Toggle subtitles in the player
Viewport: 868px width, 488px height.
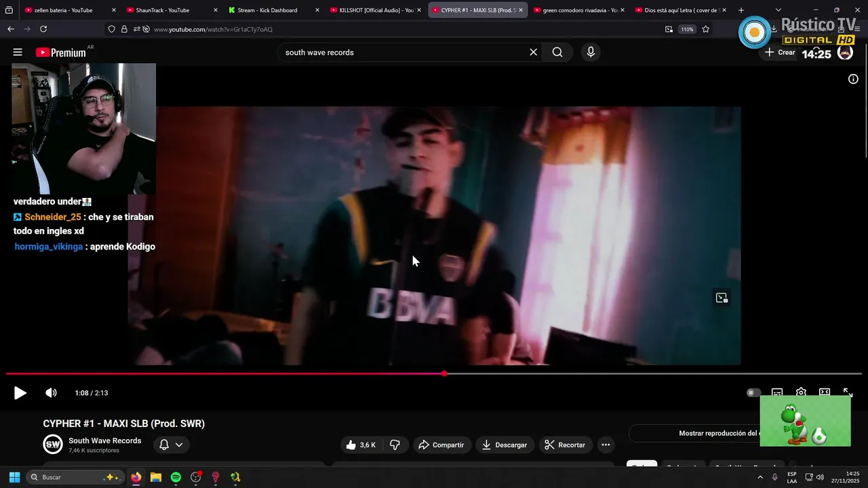point(777,392)
